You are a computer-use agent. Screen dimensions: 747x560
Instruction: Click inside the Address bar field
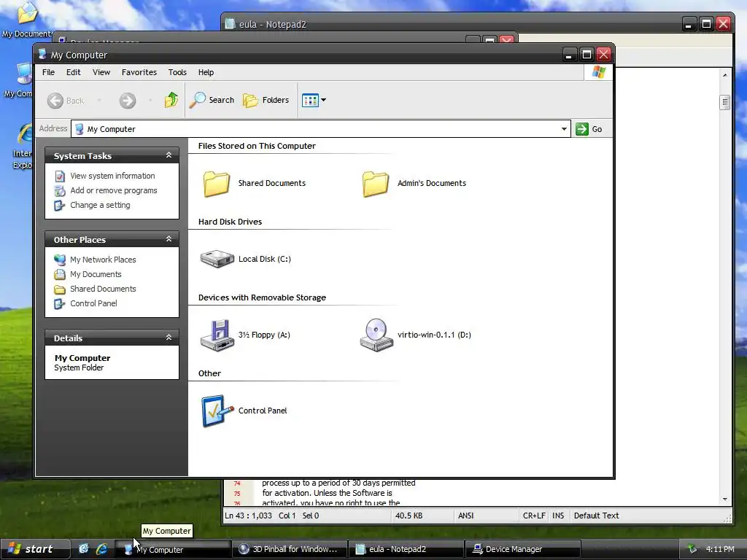(321, 129)
